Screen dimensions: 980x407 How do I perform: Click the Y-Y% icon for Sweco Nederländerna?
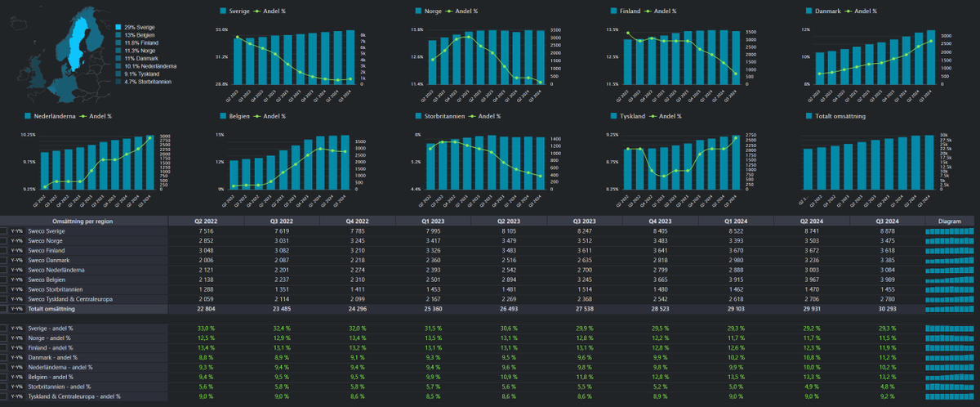(17, 271)
